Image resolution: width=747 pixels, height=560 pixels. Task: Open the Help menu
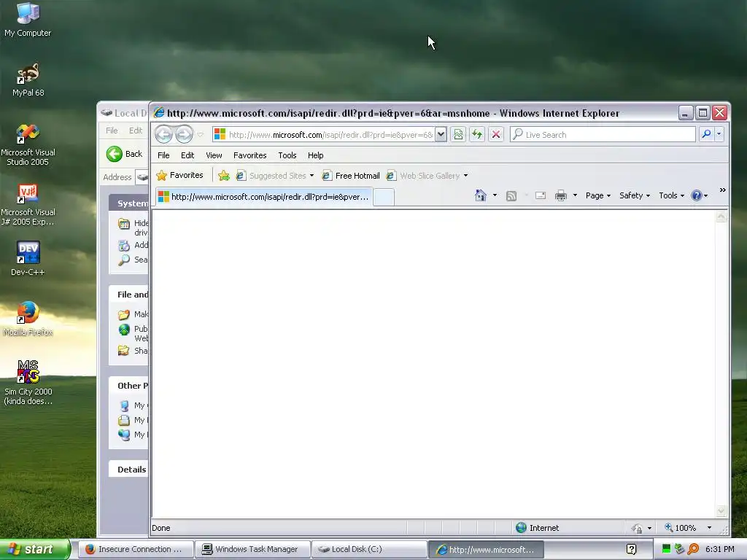click(x=315, y=155)
